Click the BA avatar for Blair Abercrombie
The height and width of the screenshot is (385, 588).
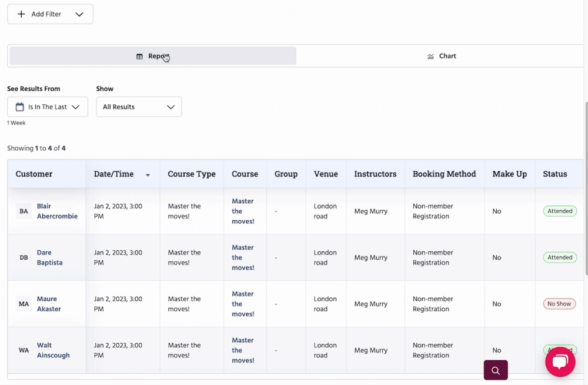click(x=24, y=211)
